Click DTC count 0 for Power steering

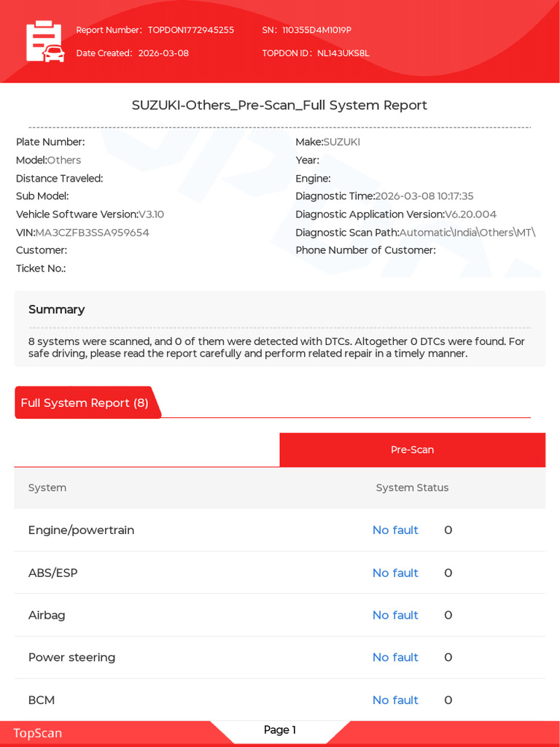[x=448, y=657]
